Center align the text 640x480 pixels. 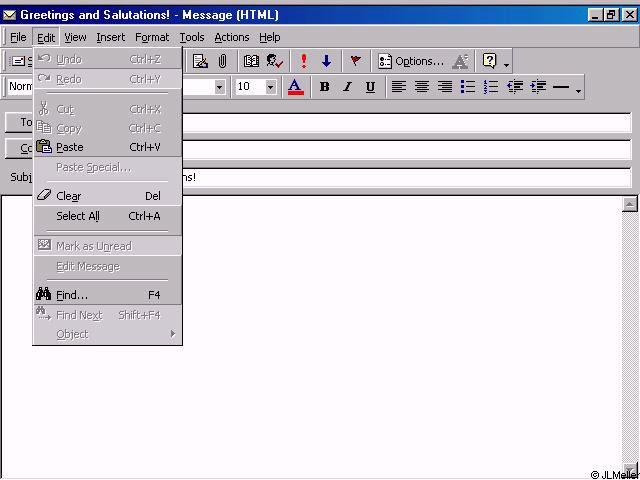[422, 87]
